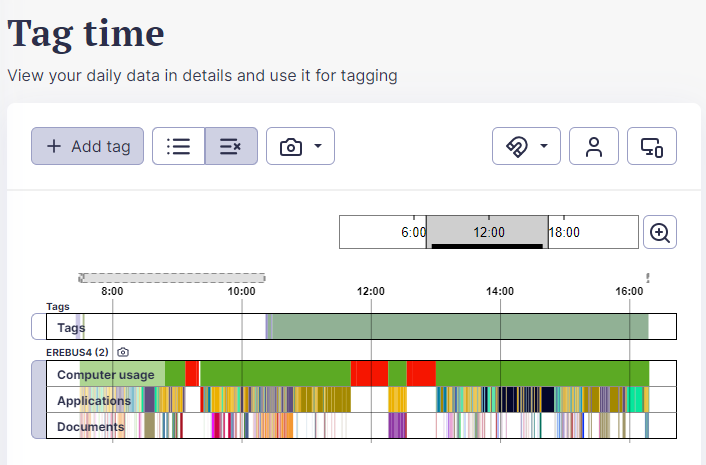The image size is (706, 465).
Task: Open the camera screenshots dropdown
Action: coord(300,146)
